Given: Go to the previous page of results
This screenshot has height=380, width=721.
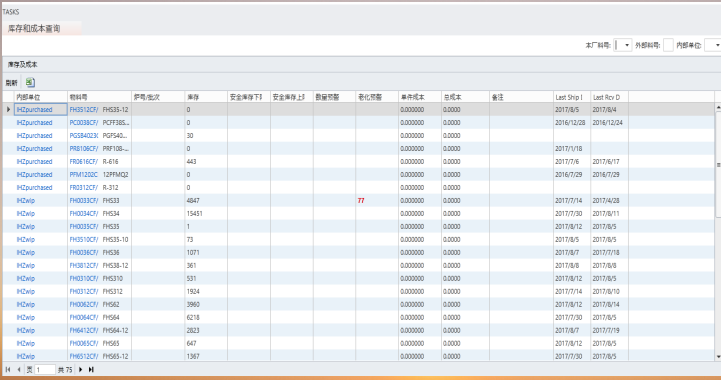Looking at the screenshot, I should [x=19, y=369].
